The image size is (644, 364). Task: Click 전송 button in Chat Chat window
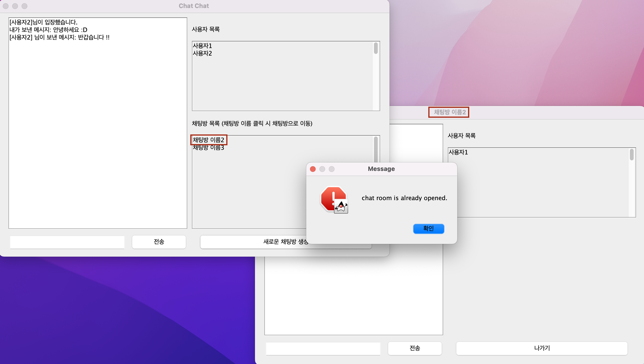point(159,242)
